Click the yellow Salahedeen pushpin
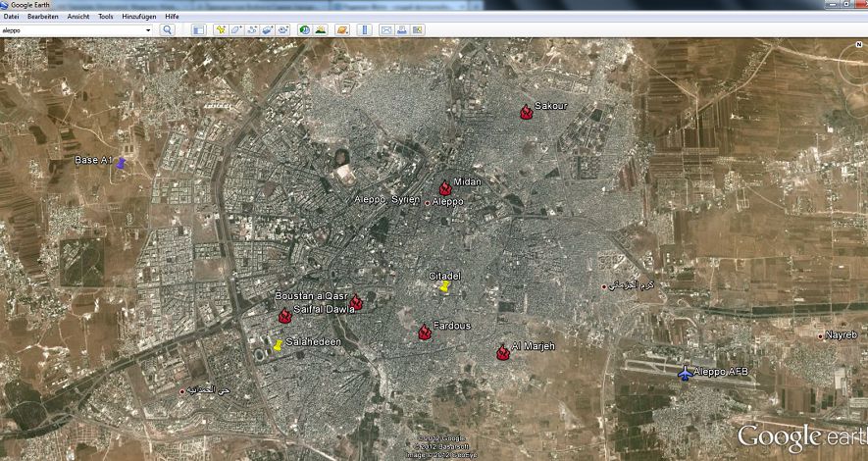Viewport: 868px width, 461px height. [278, 345]
